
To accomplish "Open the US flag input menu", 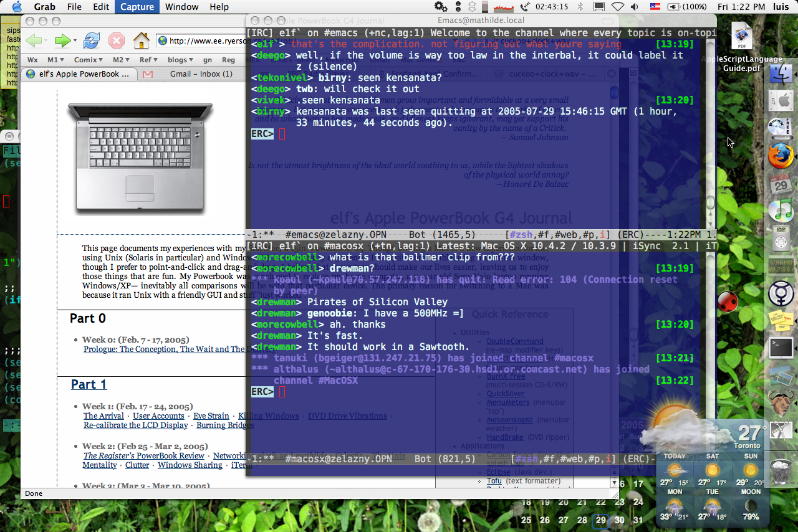I will [x=655, y=7].
